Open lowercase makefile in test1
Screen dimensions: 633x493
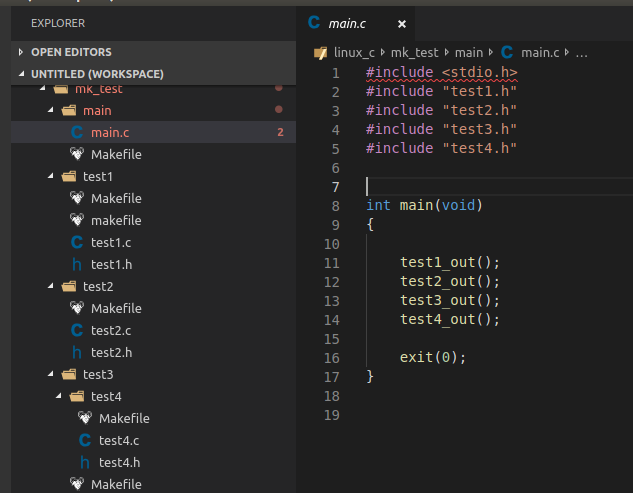point(153,220)
